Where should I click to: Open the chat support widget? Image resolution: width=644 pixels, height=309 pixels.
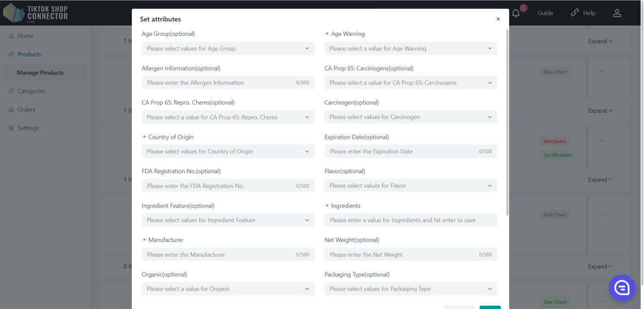tap(622, 288)
